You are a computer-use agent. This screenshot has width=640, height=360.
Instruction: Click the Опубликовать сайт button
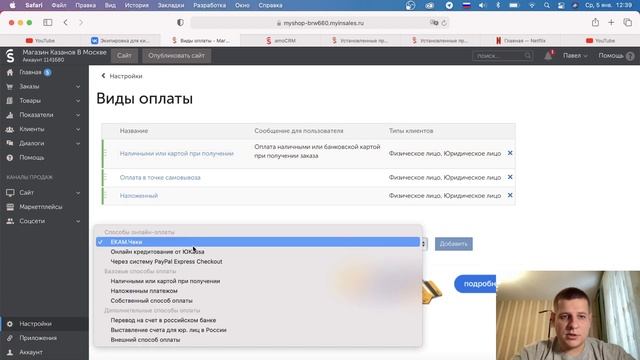click(x=176, y=56)
